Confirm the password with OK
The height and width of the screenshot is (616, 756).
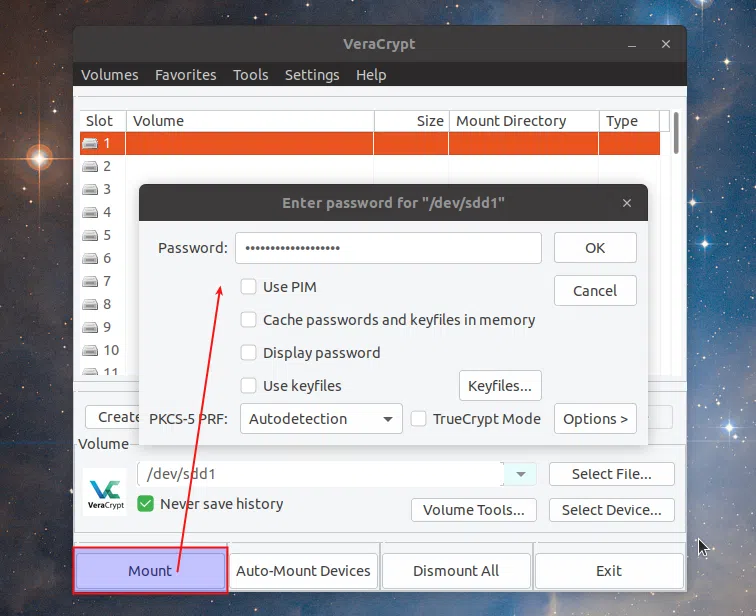pyautogui.click(x=595, y=248)
